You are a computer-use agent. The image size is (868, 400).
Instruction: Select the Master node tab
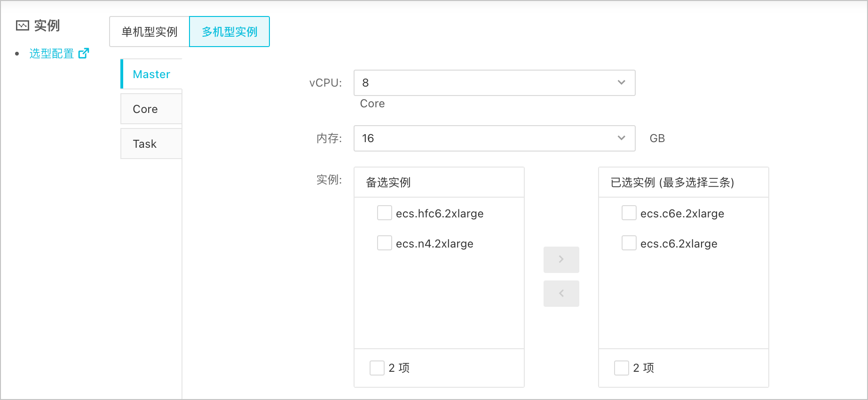click(x=151, y=74)
